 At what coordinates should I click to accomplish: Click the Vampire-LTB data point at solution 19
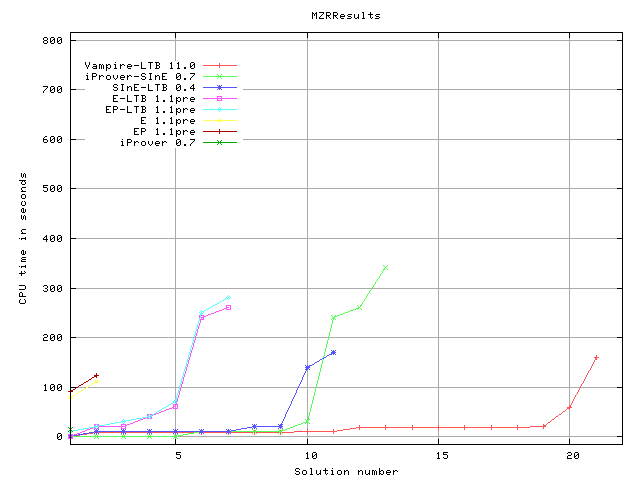(544, 427)
